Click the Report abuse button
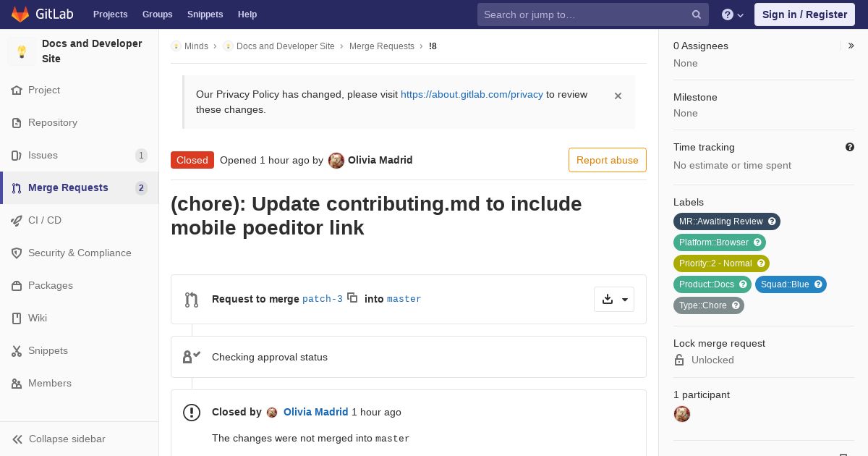868x456 pixels. [608, 160]
